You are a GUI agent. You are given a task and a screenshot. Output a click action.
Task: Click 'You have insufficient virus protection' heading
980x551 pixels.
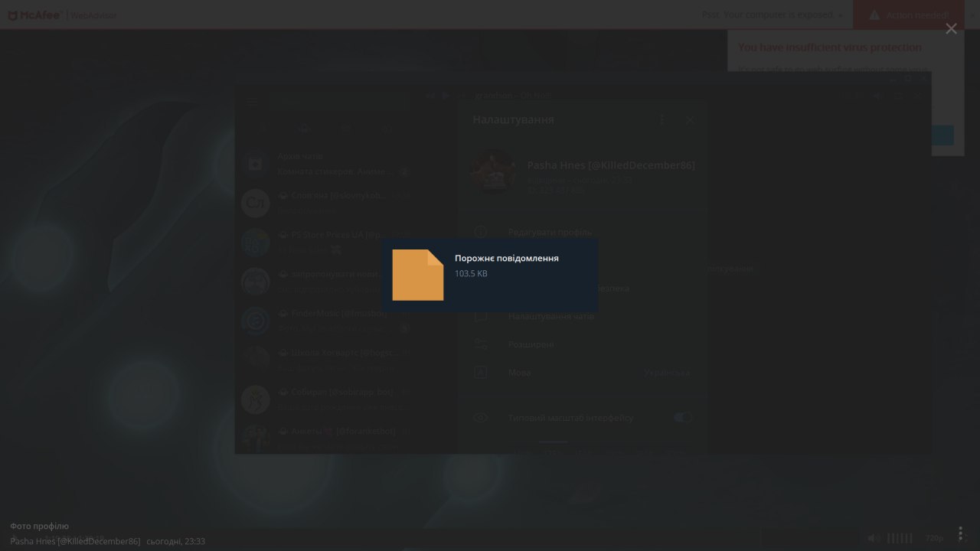tap(830, 47)
